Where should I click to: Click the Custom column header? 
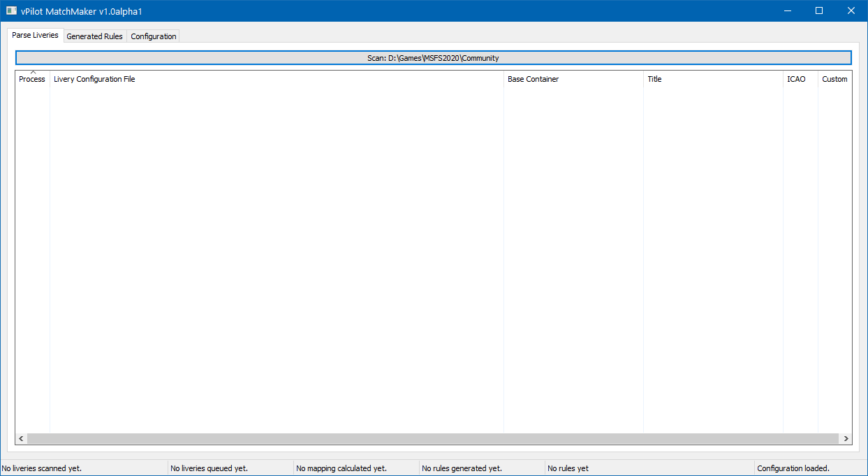coord(834,79)
